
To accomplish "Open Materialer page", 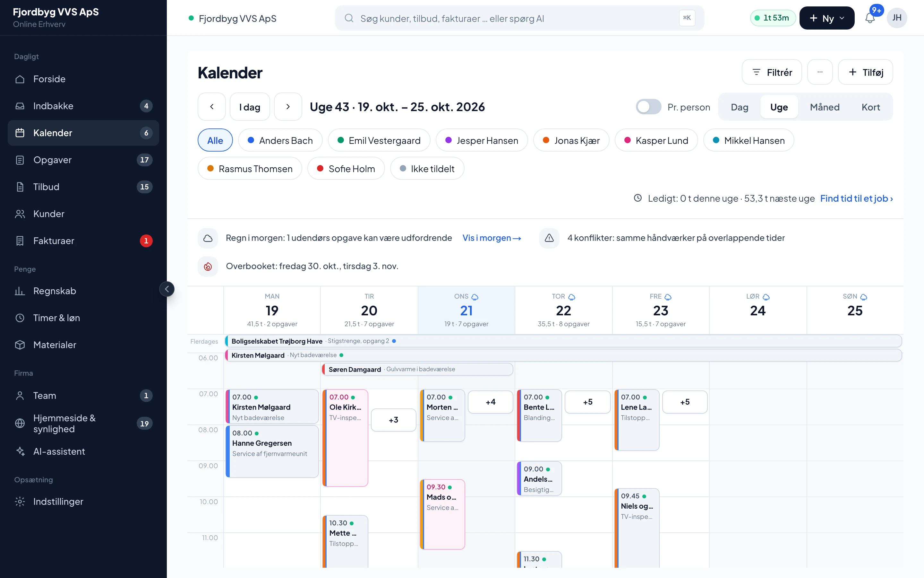I will pos(83,345).
